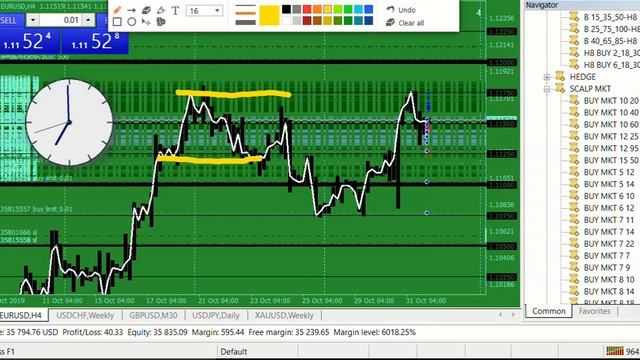The height and width of the screenshot is (360, 640).
Task: Pick the bright blue color swatch
Action: point(368,9)
